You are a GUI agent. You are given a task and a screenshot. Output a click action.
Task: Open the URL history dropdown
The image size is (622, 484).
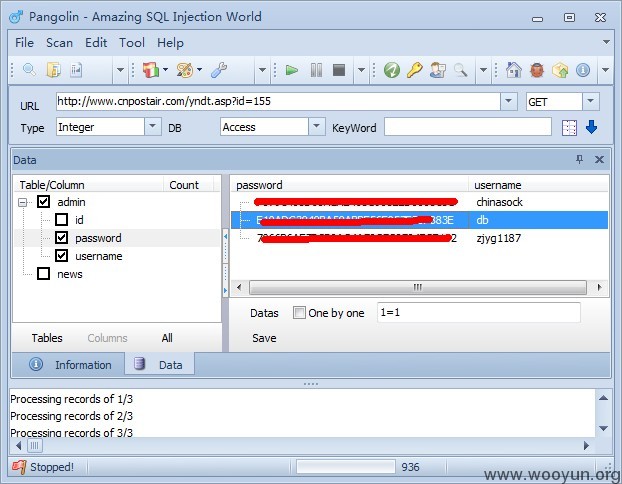[x=509, y=101]
